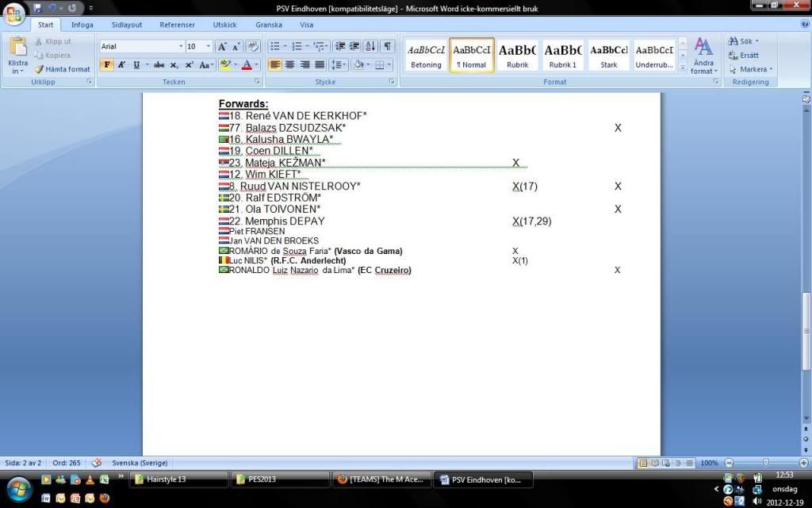812x508 pixels.
Task: Decrease paragraph indent
Action: (x=340, y=47)
